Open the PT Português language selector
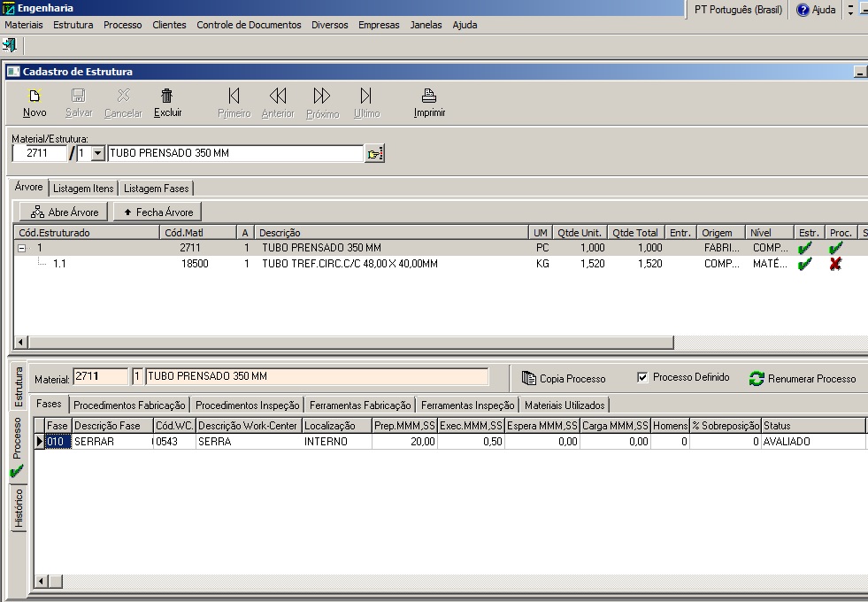 point(738,10)
